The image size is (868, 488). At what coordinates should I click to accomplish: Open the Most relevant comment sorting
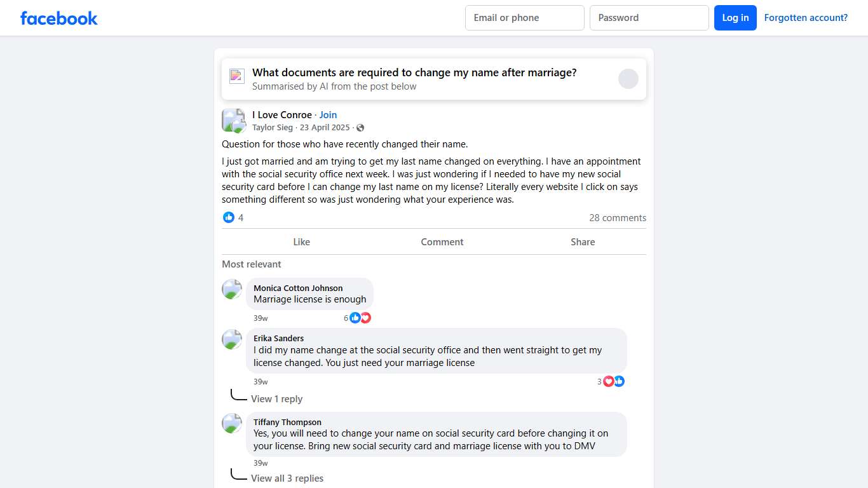251,264
